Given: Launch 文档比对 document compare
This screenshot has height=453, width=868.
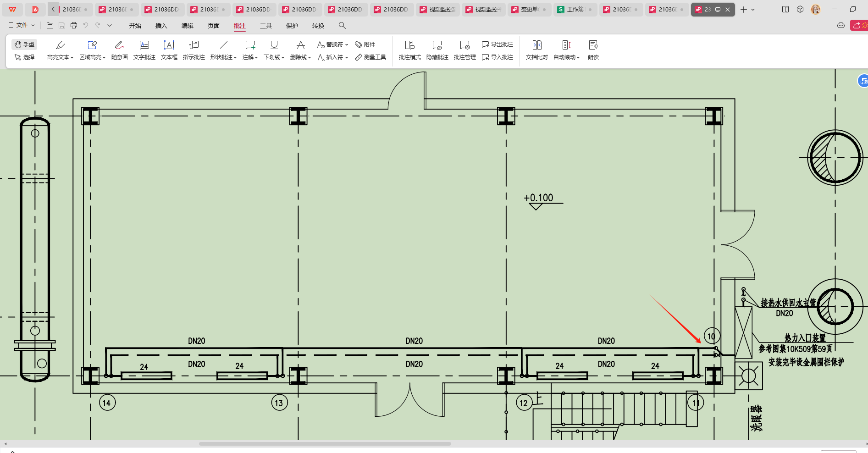Looking at the screenshot, I should tap(536, 50).
